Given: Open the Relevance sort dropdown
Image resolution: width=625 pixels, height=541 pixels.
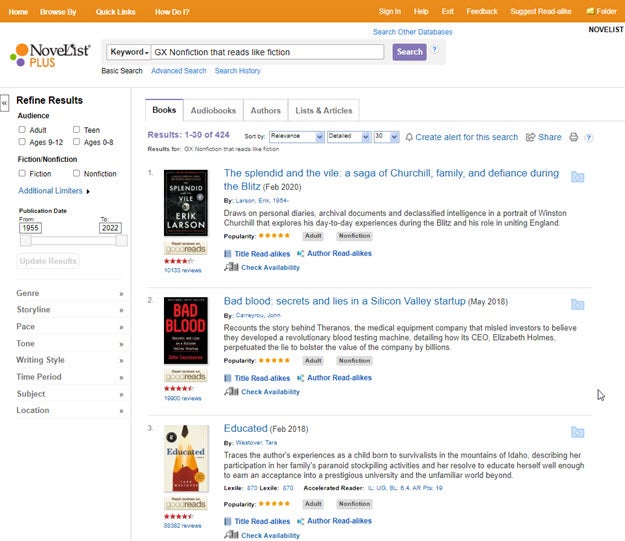Looking at the screenshot, I should pos(296,137).
